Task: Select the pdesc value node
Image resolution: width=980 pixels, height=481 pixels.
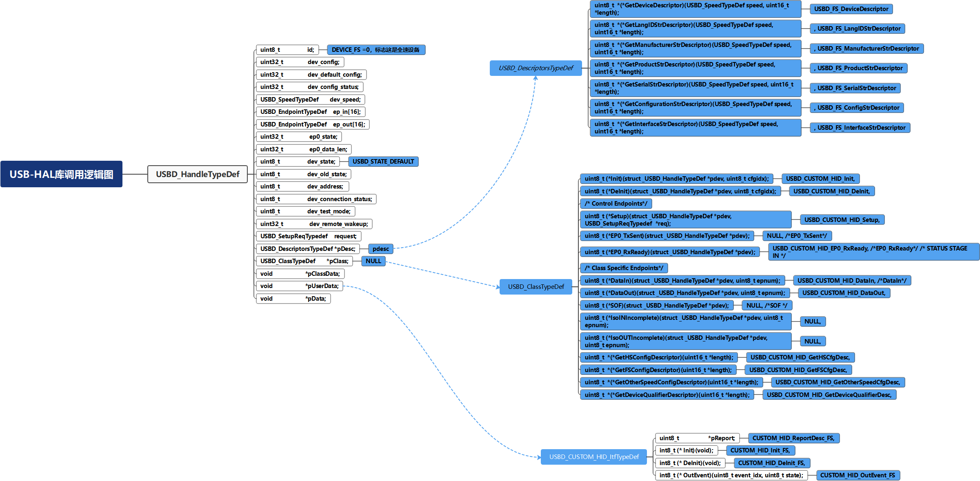Action: (x=380, y=249)
